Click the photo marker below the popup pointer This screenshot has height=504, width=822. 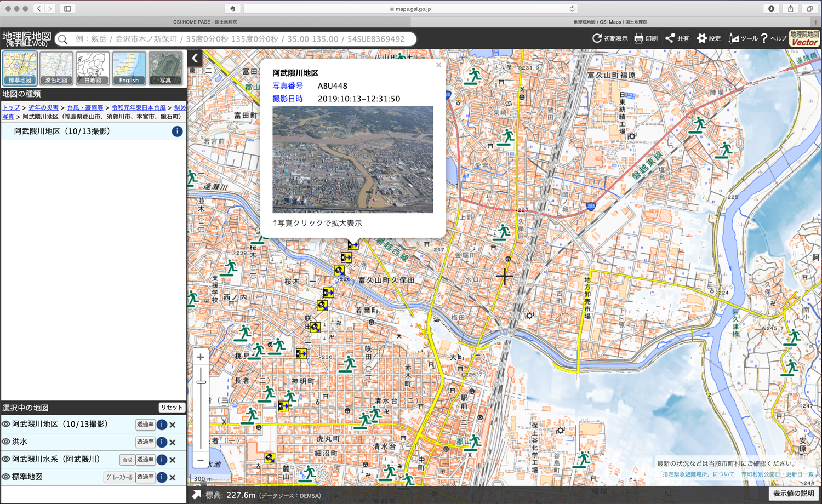click(353, 245)
